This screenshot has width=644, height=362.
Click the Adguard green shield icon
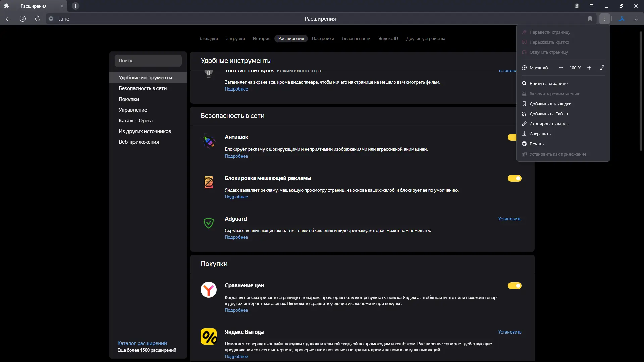coord(209,223)
